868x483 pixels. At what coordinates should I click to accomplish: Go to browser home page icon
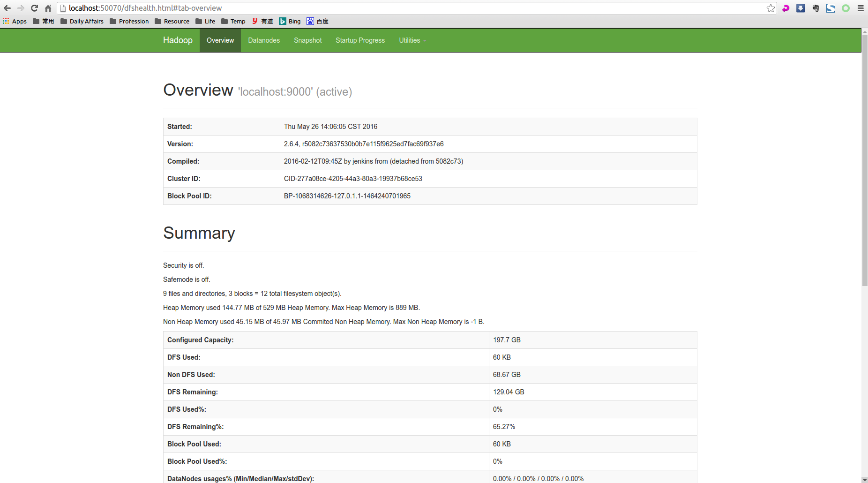48,8
